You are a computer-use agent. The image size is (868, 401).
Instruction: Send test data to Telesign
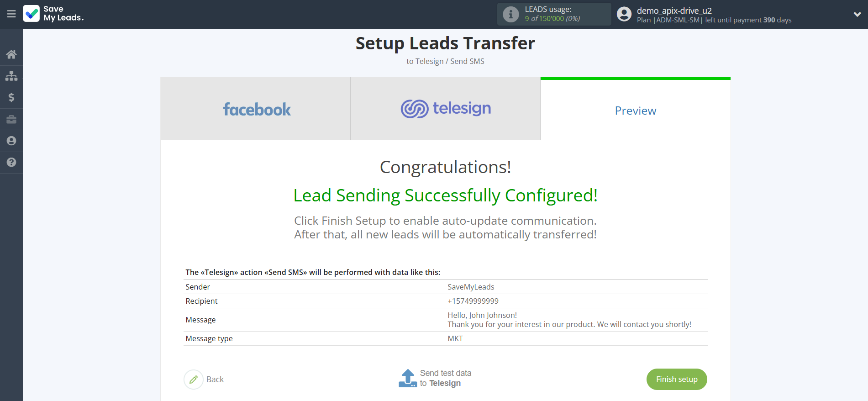pyautogui.click(x=446, y=378)
